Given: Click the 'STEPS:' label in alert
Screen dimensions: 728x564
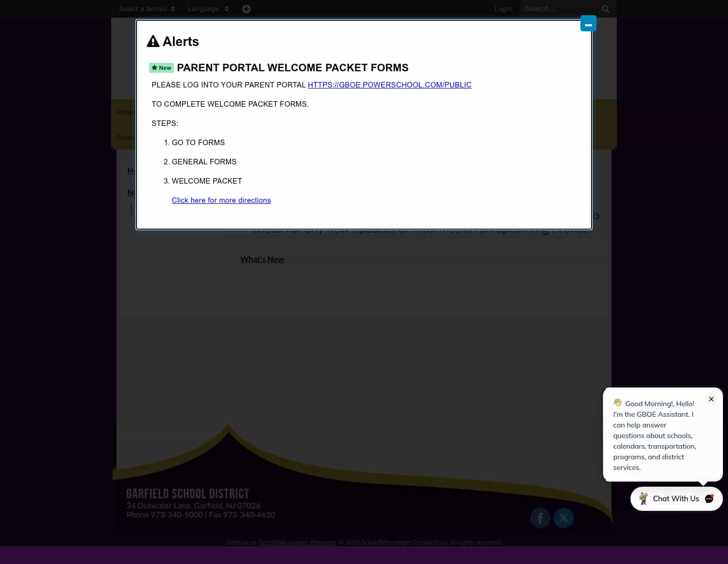Looking at the screenshot, I should click(165, 123).
